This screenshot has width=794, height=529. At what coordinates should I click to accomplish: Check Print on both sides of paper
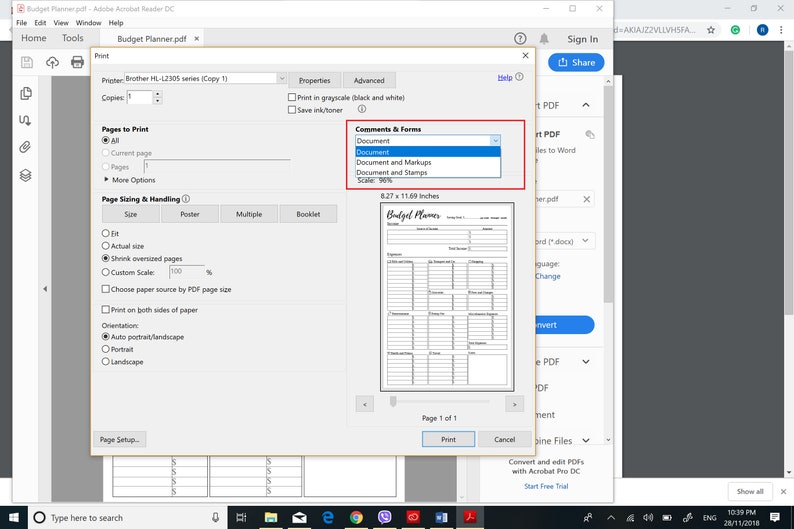tap(105, 309)
